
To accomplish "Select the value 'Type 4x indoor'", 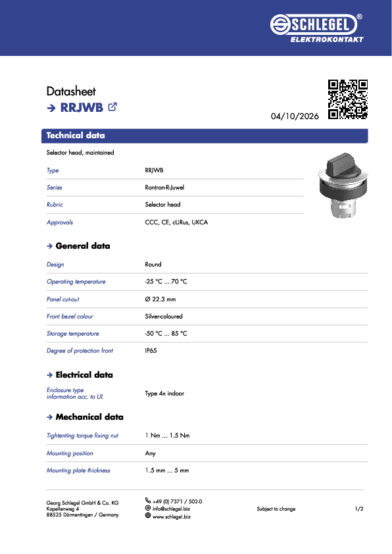I will click(x=164, y=393).
